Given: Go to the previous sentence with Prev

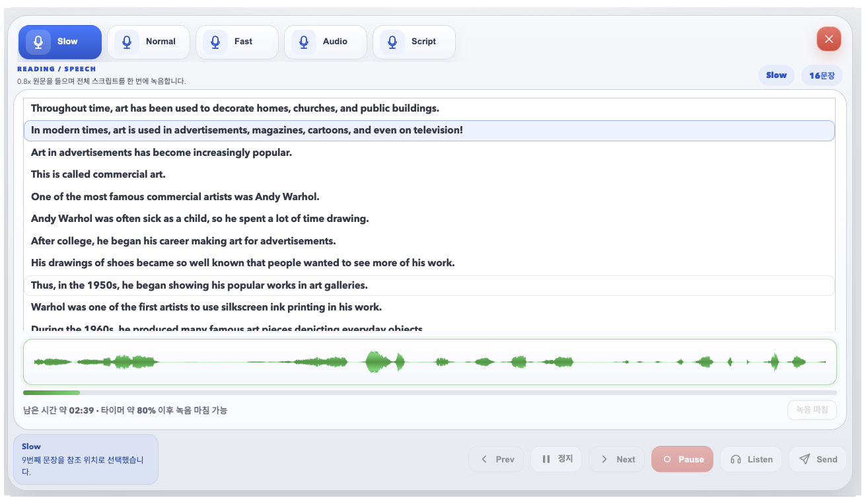Looking at the screenshot, I should pyautogui.click(x=496, y=459).
